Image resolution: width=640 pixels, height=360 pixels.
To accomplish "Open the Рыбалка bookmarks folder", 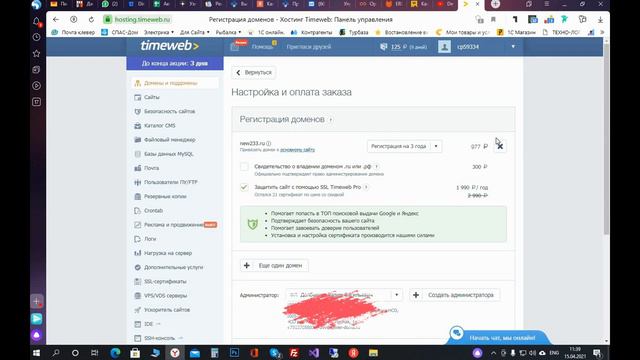I will point(228,32).
